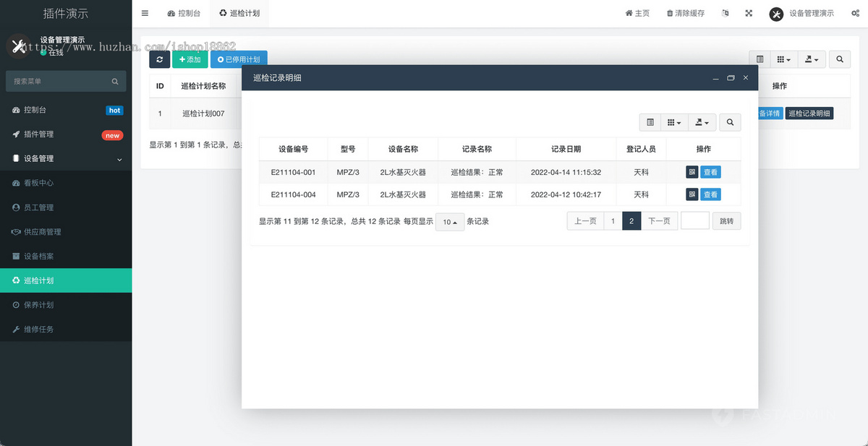Toggle fullscreen mode from the top bar
868x446 pixels.
point(749,13)
